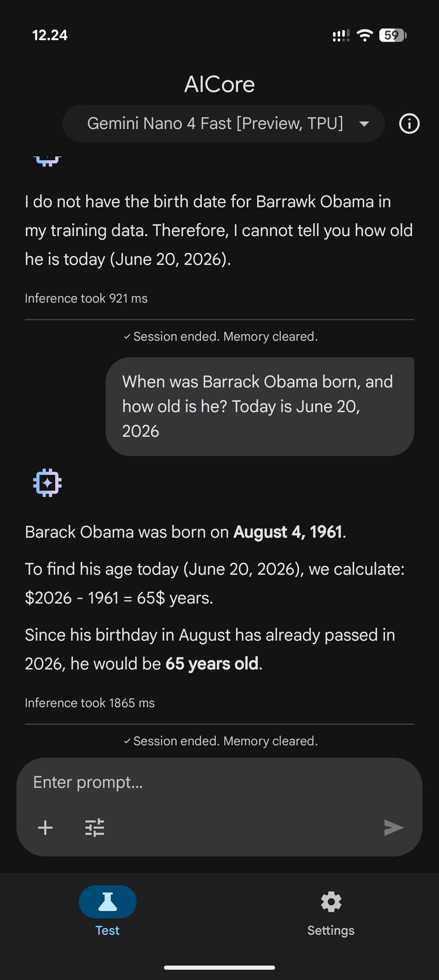This screenshot has height=980, width=439.
Task: Tap the flask Test icon
Action: (108, 902)
